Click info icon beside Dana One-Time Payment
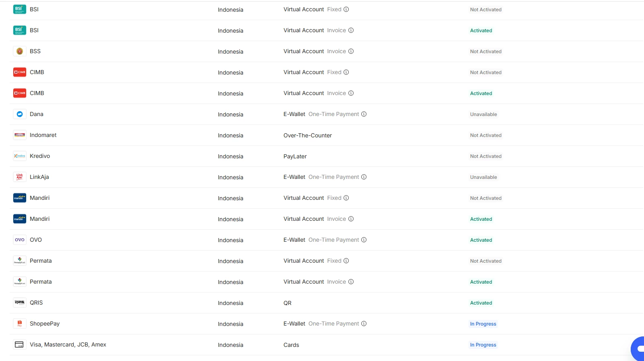The image size is (644, 361). pos(364,114)
